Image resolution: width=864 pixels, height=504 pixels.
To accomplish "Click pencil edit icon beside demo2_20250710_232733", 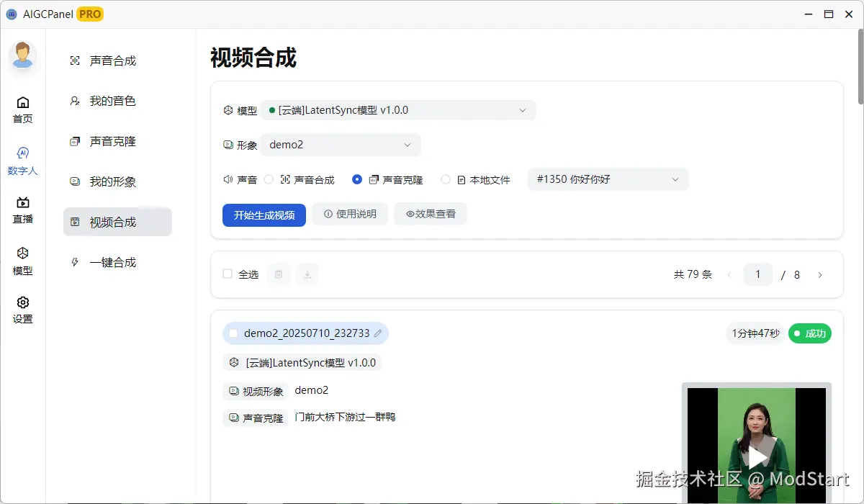I will [378, 333].
